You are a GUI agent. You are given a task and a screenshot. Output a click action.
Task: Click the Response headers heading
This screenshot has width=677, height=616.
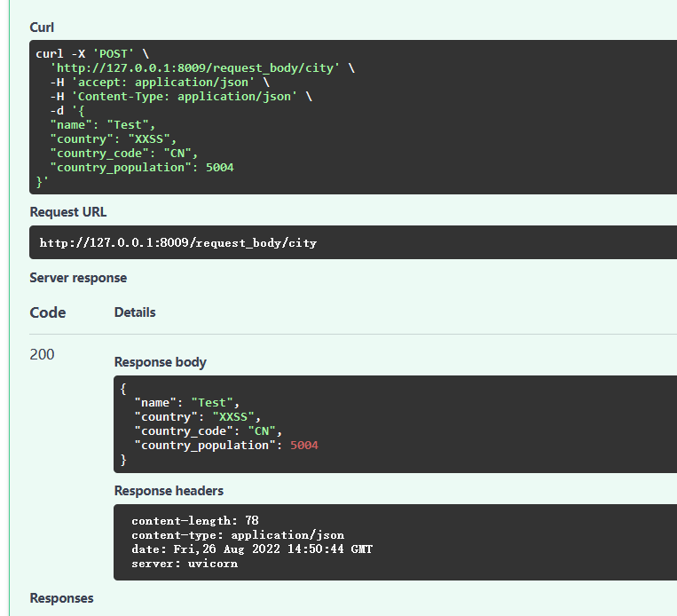pyautogui.click(x=169, y=491)
